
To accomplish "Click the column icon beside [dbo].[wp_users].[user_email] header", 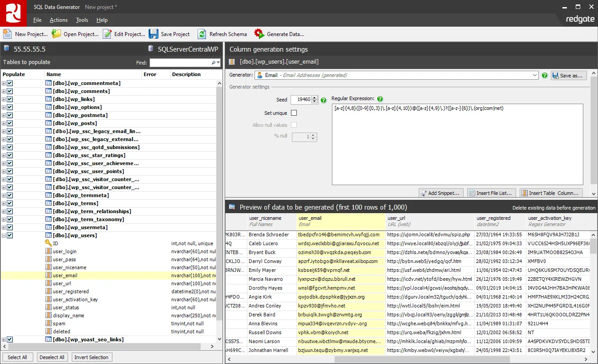I will pyautogui.click(x=232, y=62).
